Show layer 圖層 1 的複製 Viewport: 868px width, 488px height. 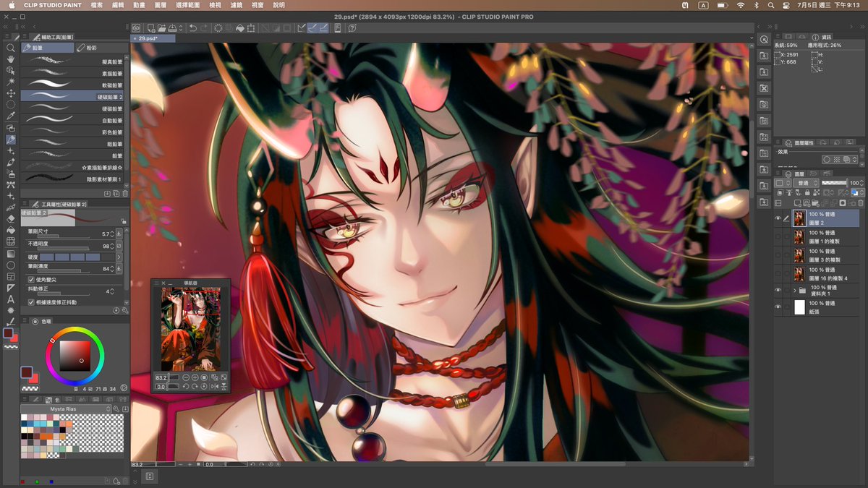point(778,236)
